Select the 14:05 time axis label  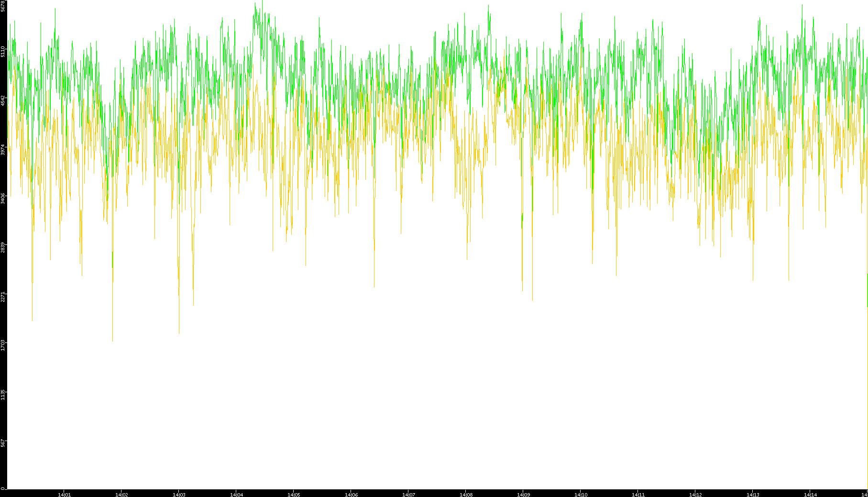click(294, 495)
